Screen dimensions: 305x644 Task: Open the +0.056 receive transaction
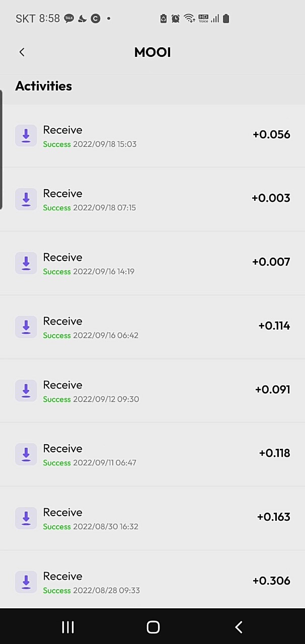coord(152,136)
